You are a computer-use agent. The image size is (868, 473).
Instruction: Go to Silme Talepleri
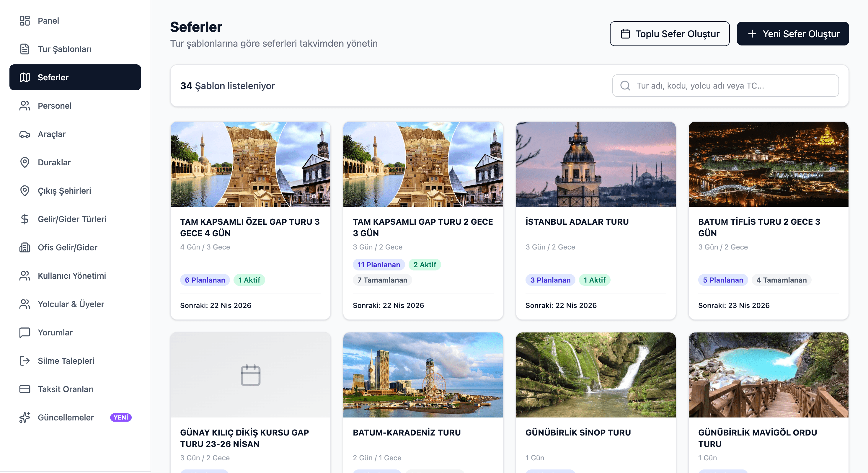tap(75, 361)
